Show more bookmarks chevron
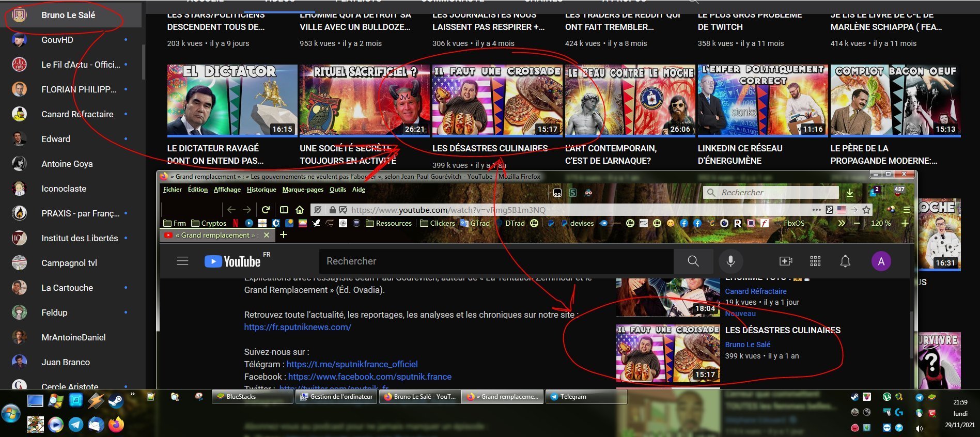This screenshot has width=980, height=437. click(x=842, y=223)
